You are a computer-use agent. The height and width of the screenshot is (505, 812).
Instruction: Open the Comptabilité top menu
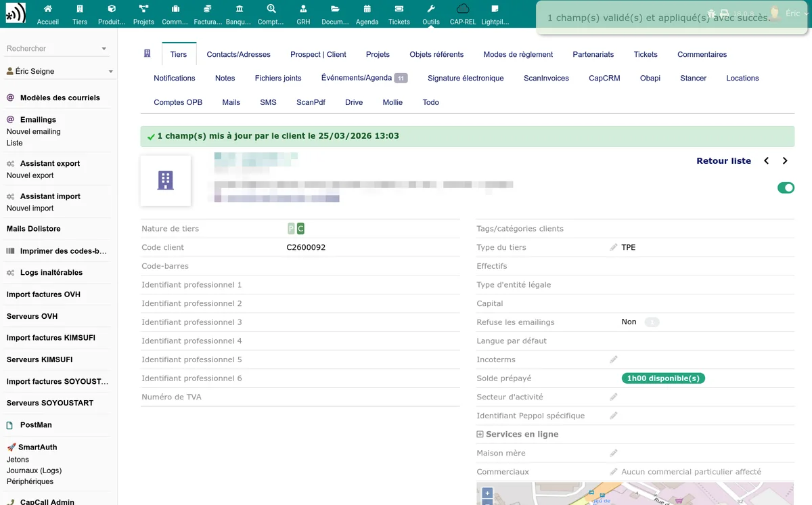[271, 14]
